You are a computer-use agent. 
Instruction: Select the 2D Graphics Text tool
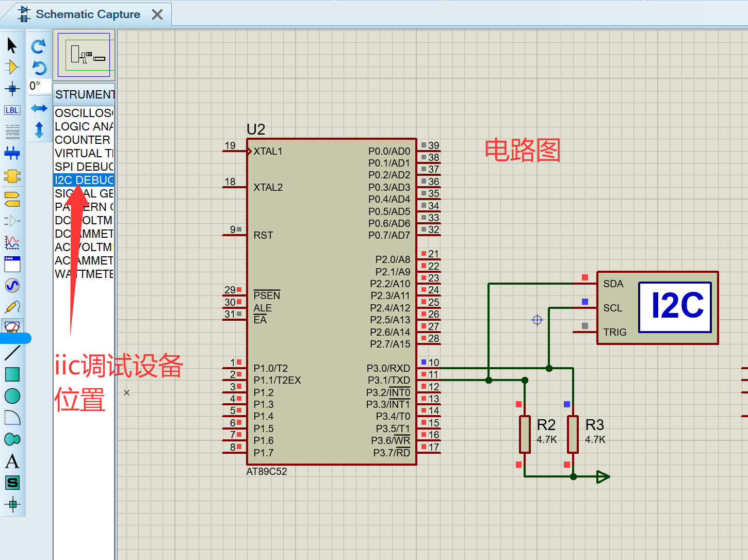(x=12, y=461)
